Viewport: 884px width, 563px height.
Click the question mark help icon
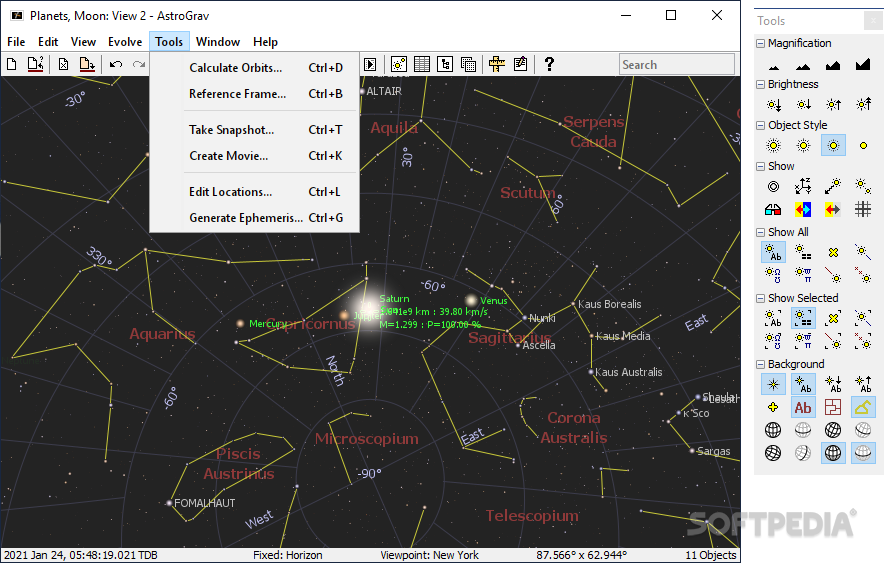tap(549, 64)
